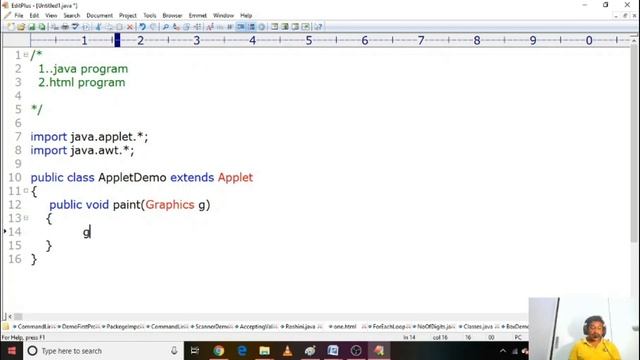The image size is (640, 360).
Task: Click the Save All toolbar icon
Action: click(x=42, y=27)
